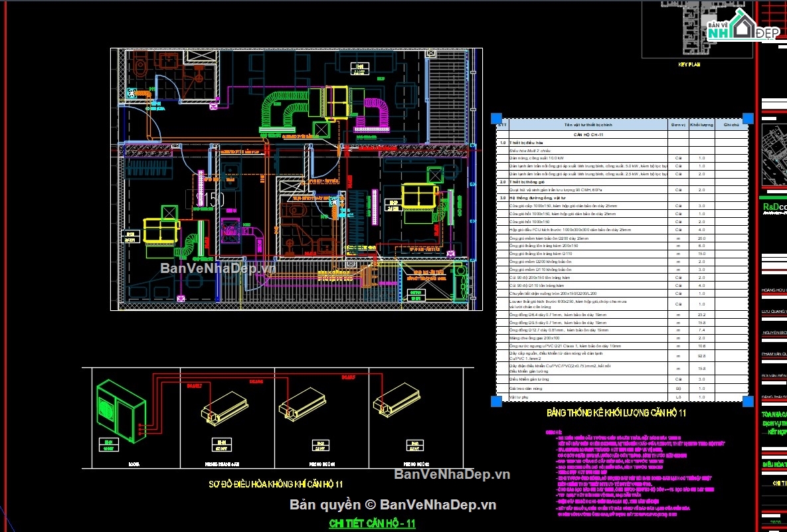The height and width of the screenshot is (532, 787).
Task: Select the green outdoor condenser unit in the schematic
Action: (x=122, y=410)
